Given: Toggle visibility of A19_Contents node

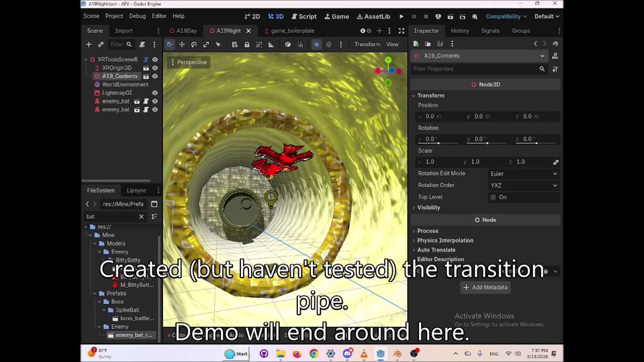Looking at the screenshot, I should pyautogui.click(x=155, y=76).
